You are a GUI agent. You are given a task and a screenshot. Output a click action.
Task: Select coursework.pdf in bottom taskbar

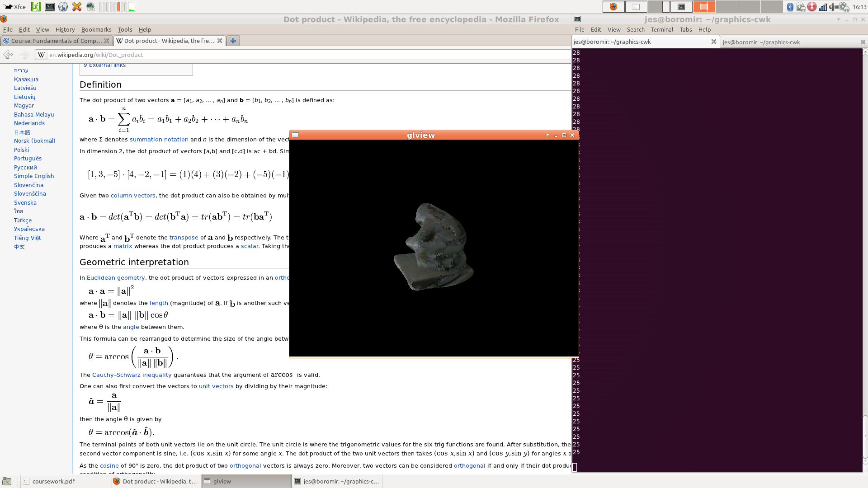[x=53, y=481]
